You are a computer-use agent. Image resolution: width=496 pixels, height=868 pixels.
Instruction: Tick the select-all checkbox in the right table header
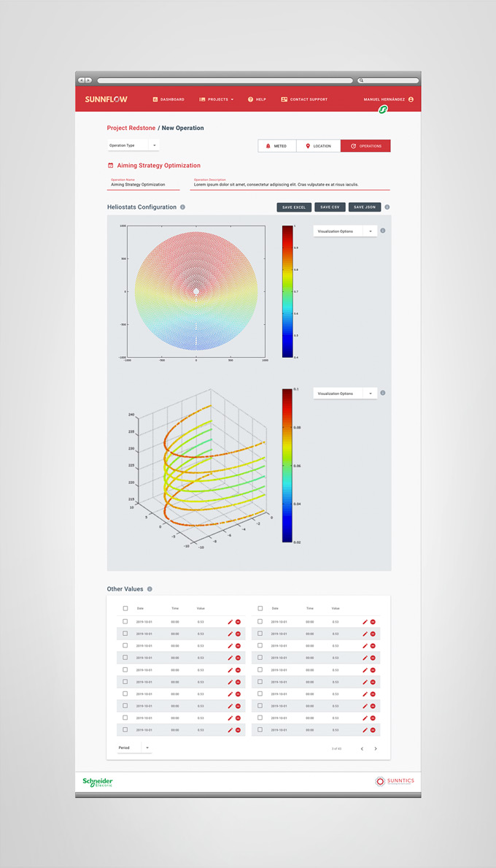coord(260,608)
